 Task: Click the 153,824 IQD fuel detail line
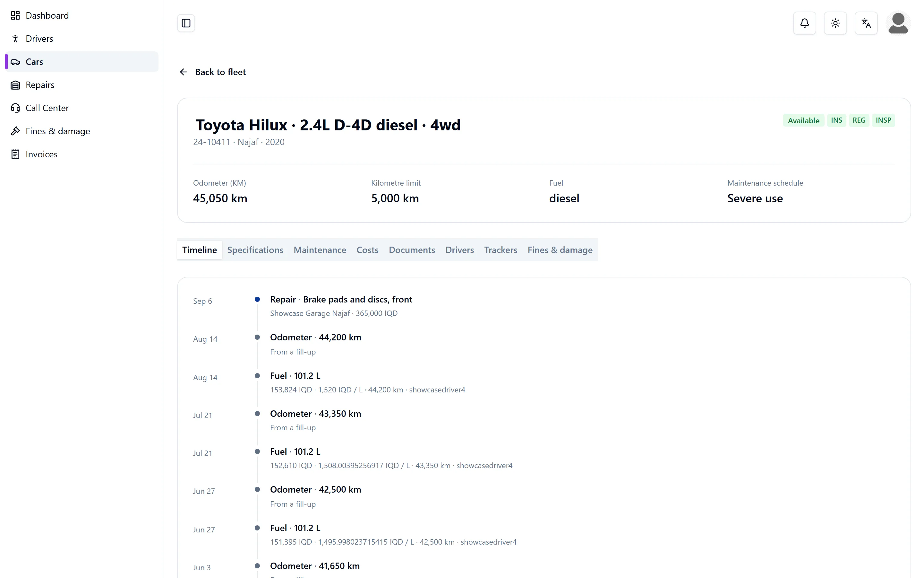368,390
